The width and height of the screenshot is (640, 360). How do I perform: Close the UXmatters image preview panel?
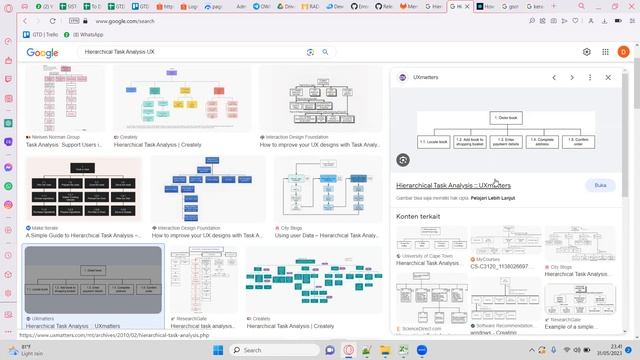coord(608,78)
